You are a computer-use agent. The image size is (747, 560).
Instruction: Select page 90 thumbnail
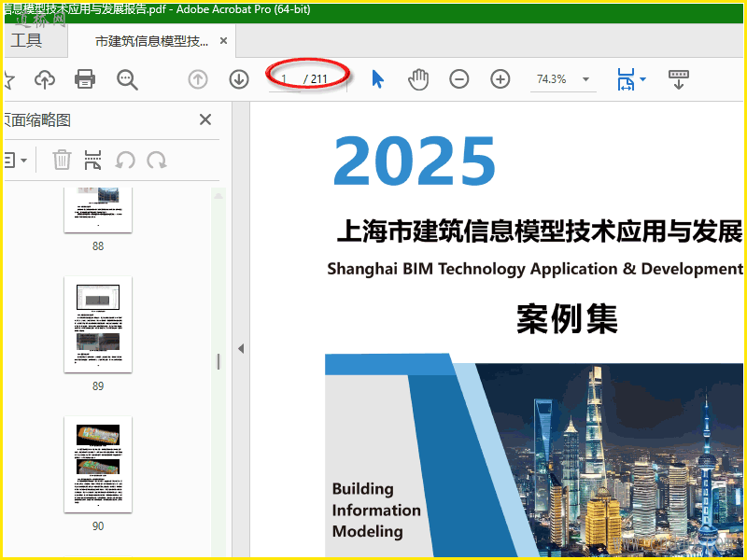(98, 464)
